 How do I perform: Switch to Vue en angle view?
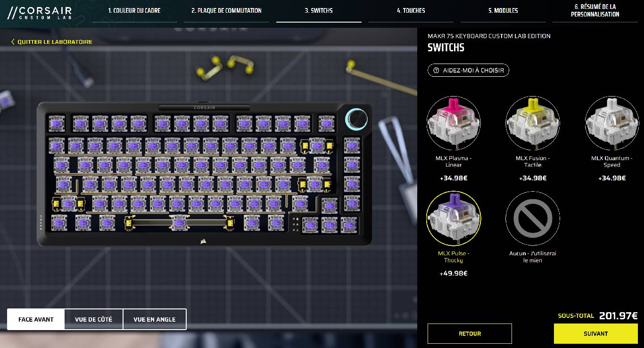(155, 319)
